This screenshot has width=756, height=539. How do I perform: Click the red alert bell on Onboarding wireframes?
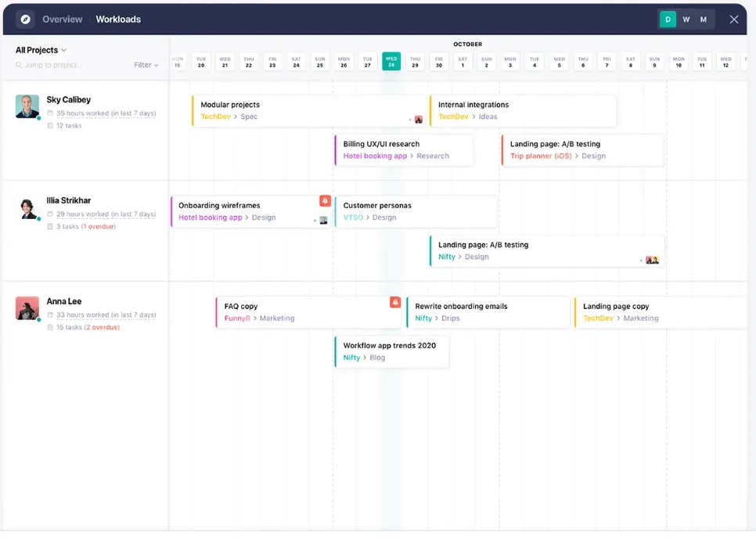pos(325,201)
